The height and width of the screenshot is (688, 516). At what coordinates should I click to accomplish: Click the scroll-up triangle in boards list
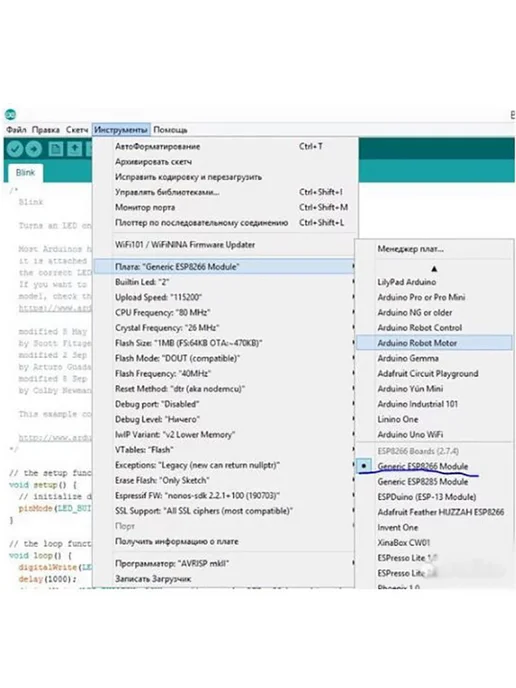(x=434, y=269)
